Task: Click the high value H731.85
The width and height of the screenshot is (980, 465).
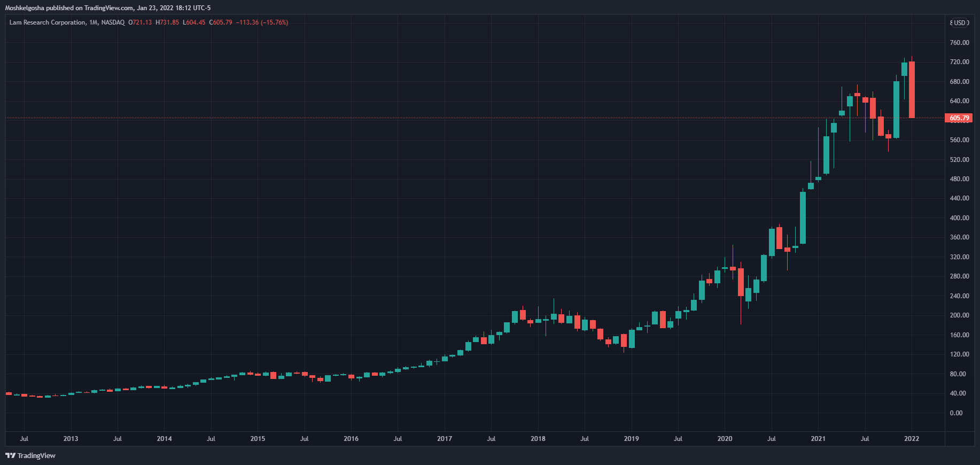Action: (167, 22)
